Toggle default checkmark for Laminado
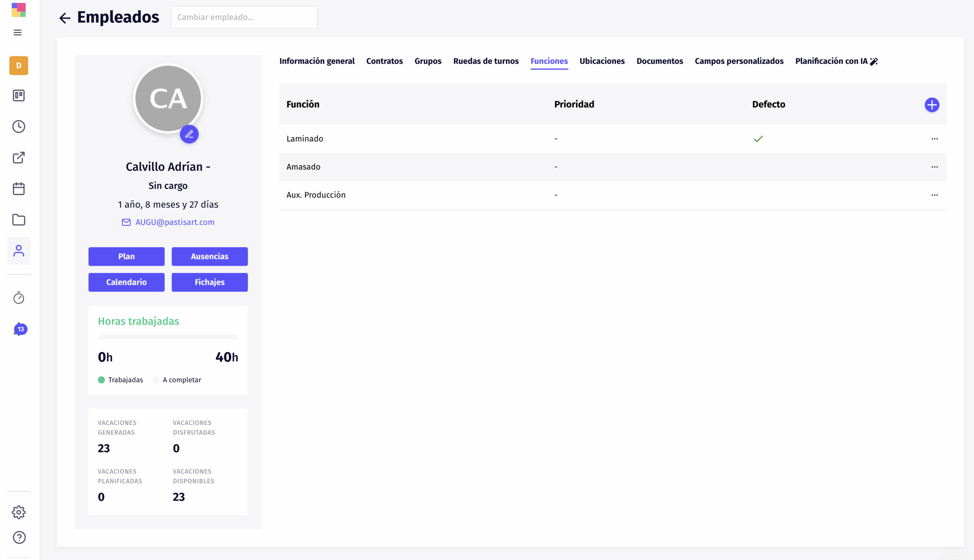 [x=758, y=139]
